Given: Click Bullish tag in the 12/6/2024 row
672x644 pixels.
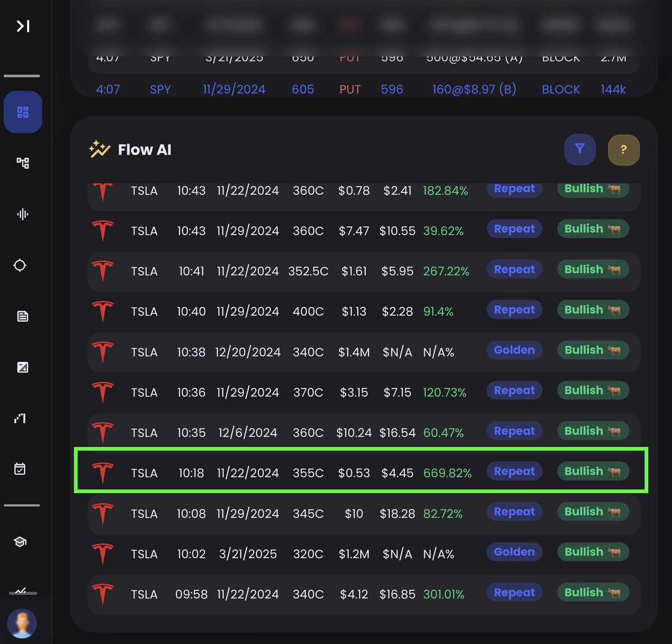Looking at the screenshot, I should [x=593, y=431].
